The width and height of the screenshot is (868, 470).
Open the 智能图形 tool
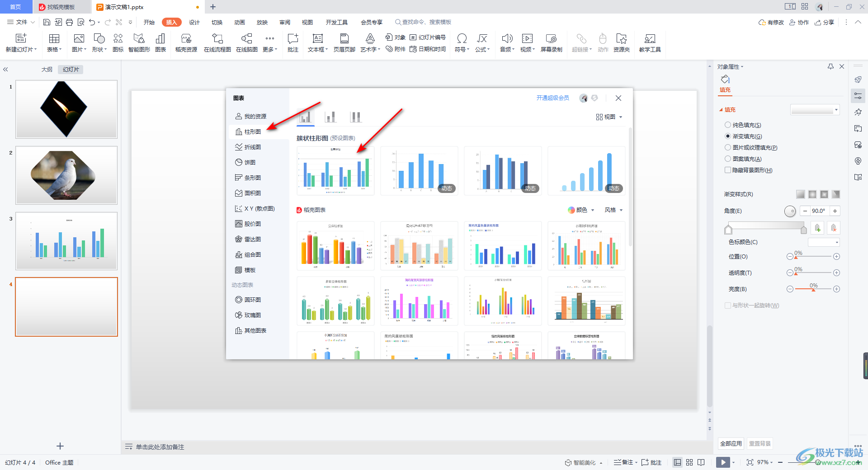coord(139,43)
